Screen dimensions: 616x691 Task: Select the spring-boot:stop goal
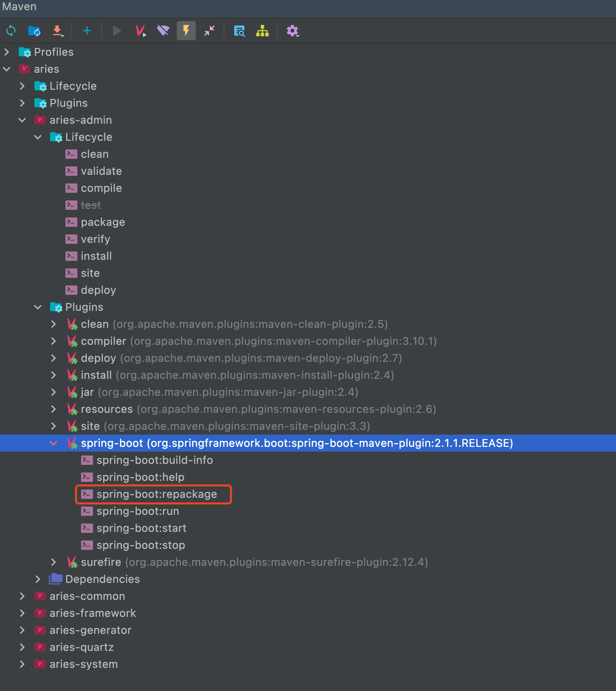tap(141, 545)
